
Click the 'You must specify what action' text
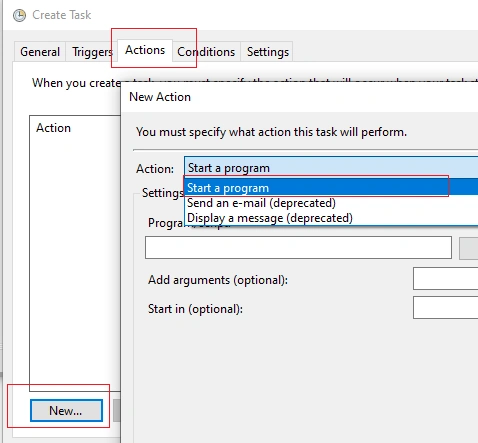pyautogui.click(x=271, y=132)
